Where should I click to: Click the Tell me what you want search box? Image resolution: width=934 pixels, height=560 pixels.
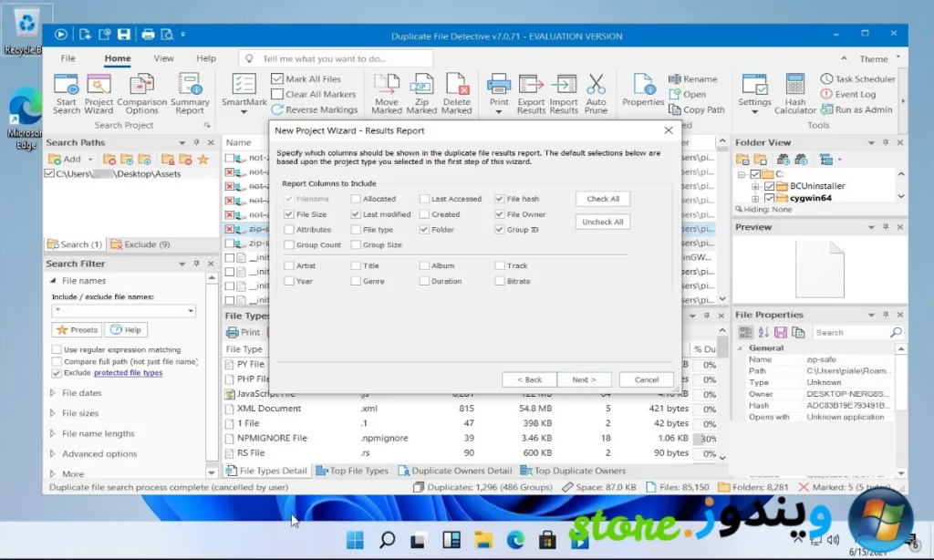click(x=337, y=58)
